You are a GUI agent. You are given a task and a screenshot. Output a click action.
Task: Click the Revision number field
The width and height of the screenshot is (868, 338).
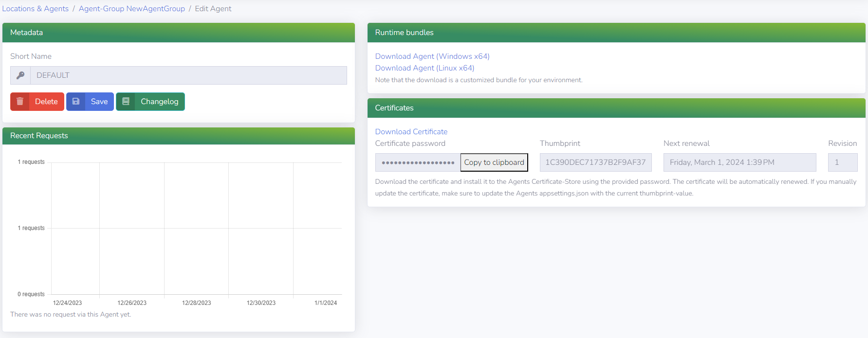[842, 162]
